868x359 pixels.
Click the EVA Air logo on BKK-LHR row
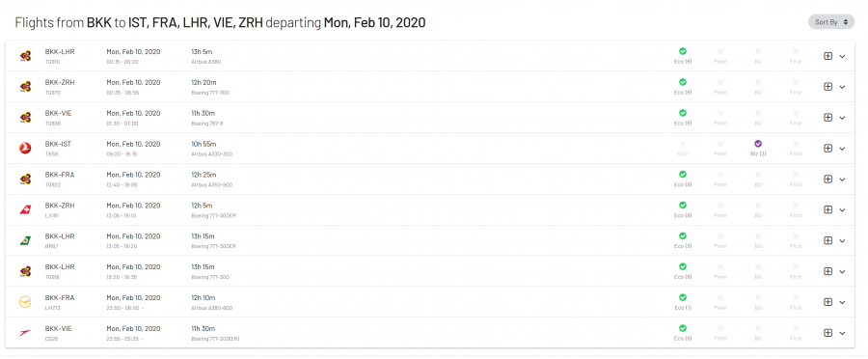click(25, 240)
